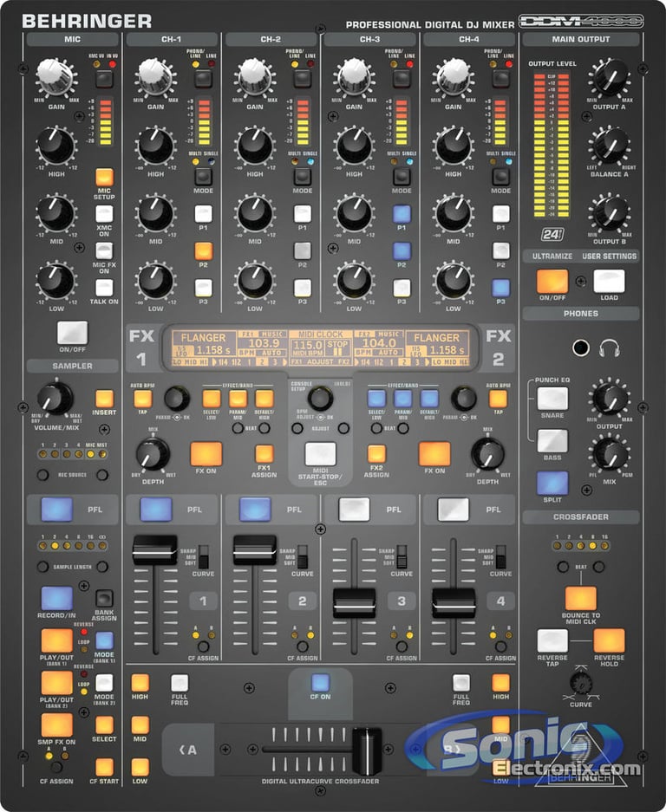The image size is (666, 812).
Task: Click the PLAY/OUT (BANK 2) button
Action: click(57, 683)
